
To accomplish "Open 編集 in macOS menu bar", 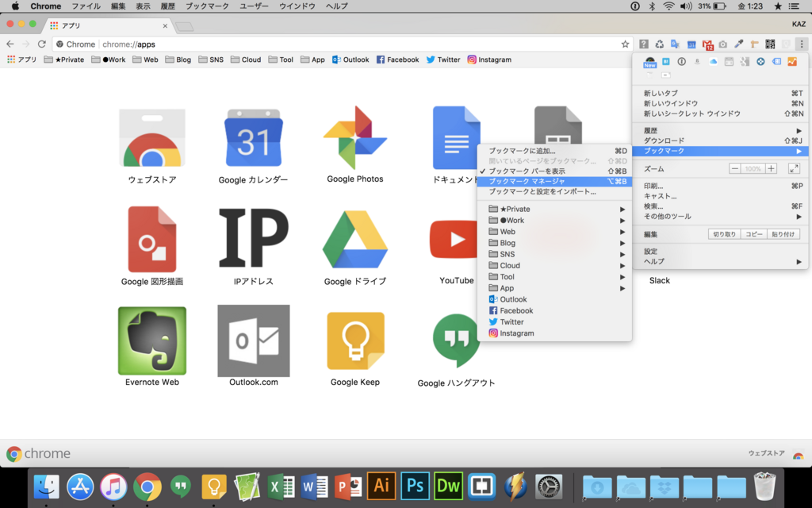I will (118, 6).
